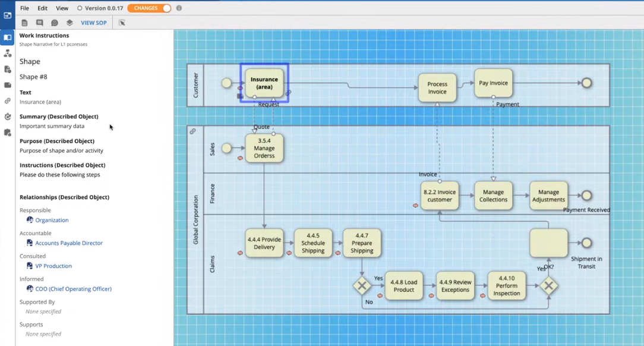Open the Accounts Payable Director link
Screen dimensions: 644x346
[68, 243]
